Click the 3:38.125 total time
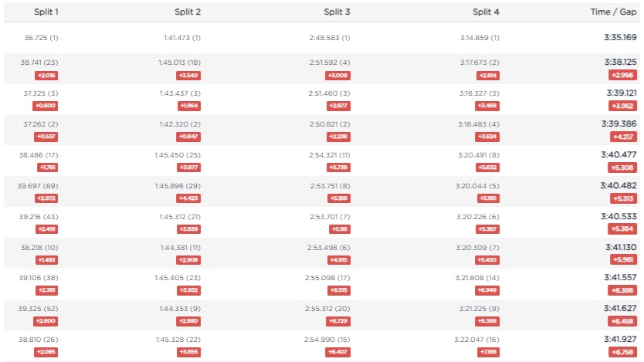644x362 pixels. pos(620,62)
